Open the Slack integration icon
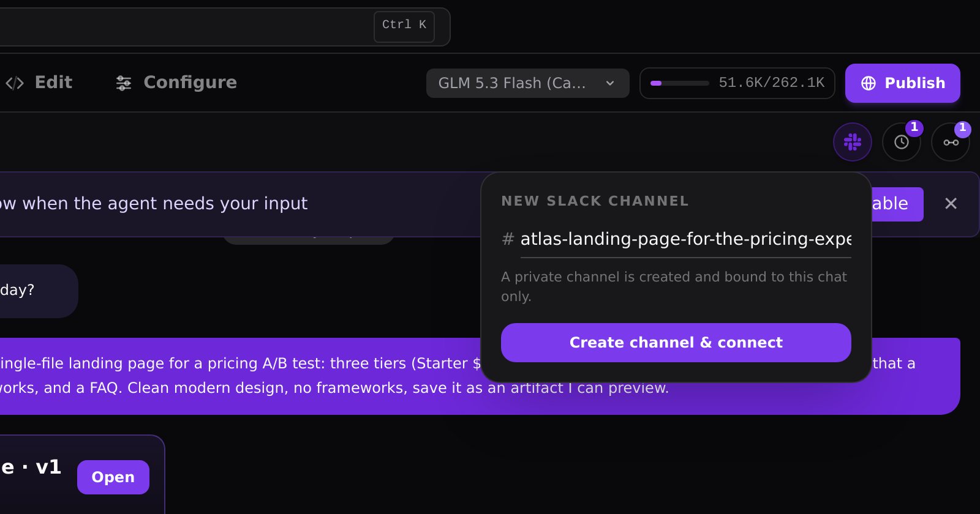The image size is (980, 514). pos(853,142)
